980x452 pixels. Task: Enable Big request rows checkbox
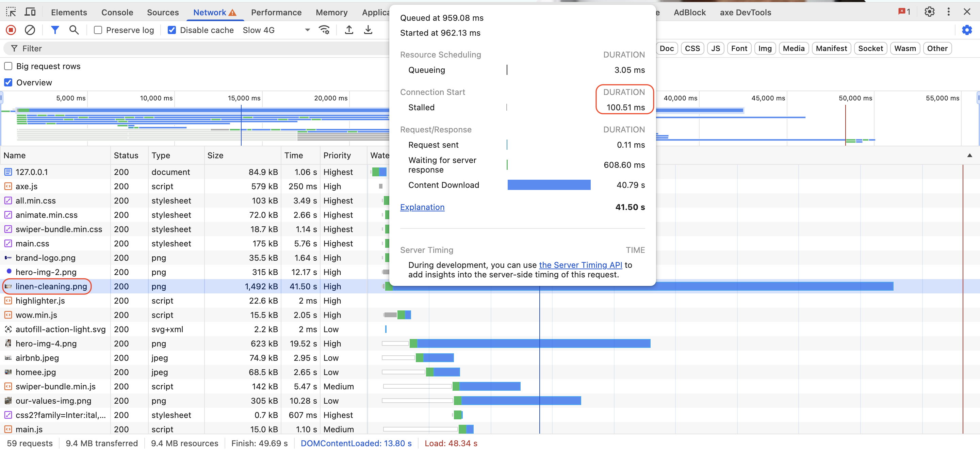8,66
